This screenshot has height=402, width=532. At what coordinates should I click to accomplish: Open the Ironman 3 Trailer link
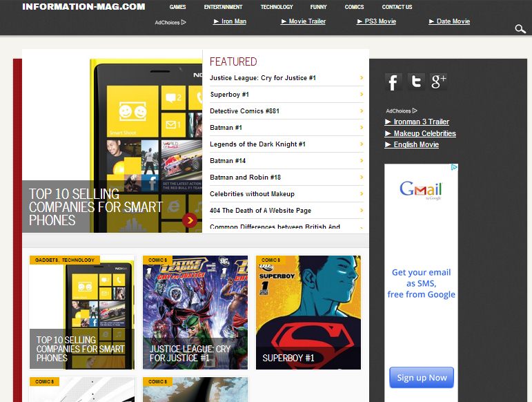click(417, 122)
